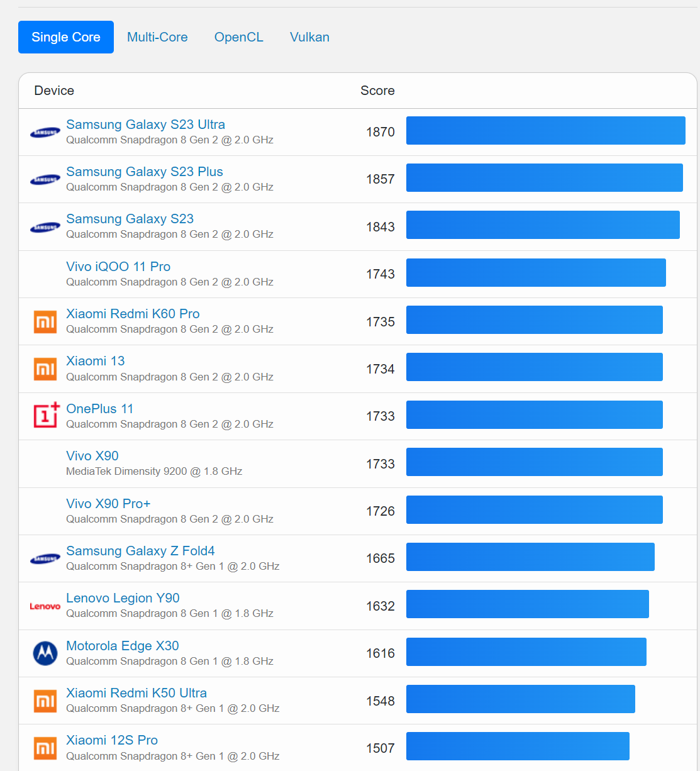Click Samsung logo next to Galaxy S23 Plus
700x771 pixels.
coord(45,180)
